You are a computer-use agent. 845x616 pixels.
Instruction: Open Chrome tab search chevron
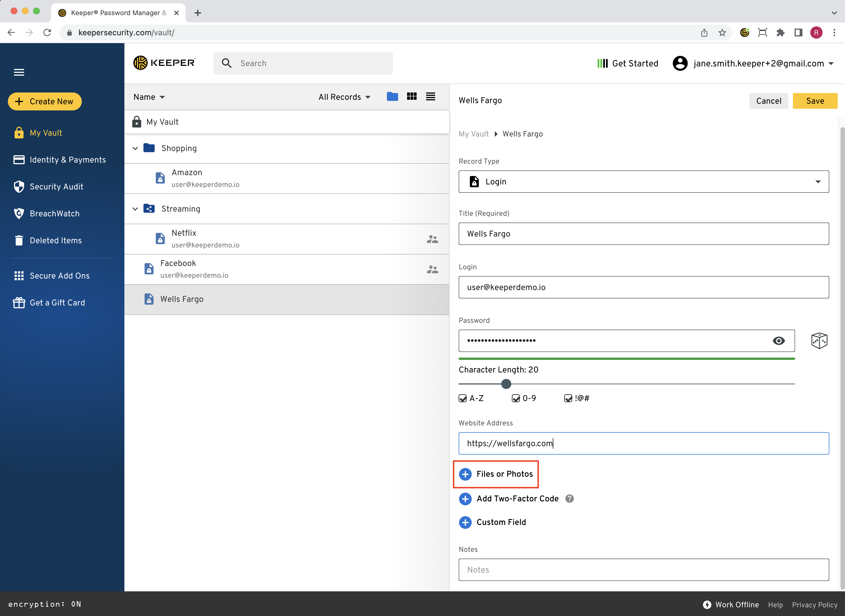pyautogui.click(x=834, y=13)
